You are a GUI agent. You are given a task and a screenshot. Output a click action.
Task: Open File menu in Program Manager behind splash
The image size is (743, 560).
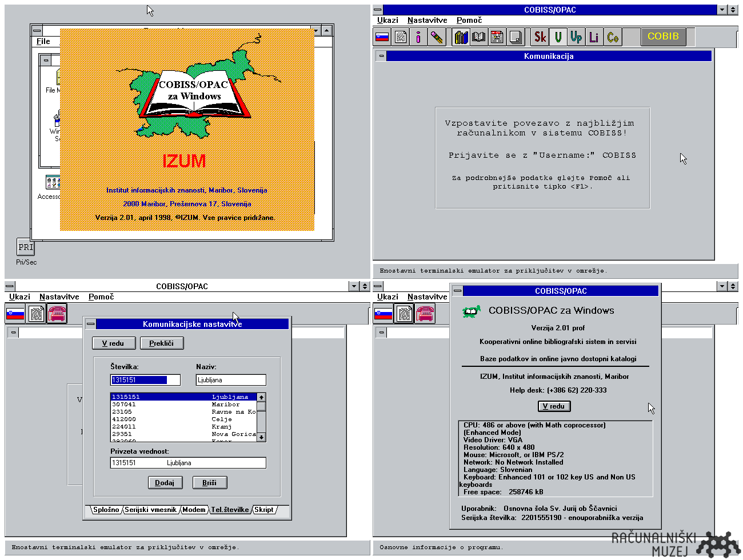click(x=43, y=41)
